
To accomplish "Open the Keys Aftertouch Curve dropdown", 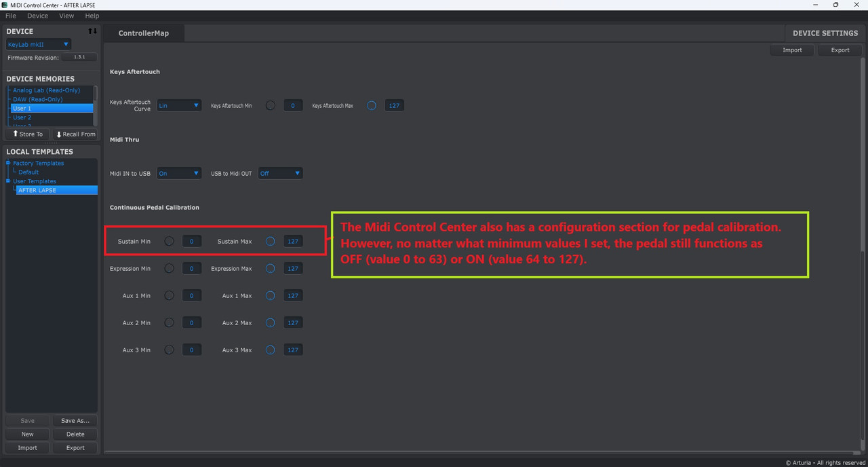I will [179, 105].
